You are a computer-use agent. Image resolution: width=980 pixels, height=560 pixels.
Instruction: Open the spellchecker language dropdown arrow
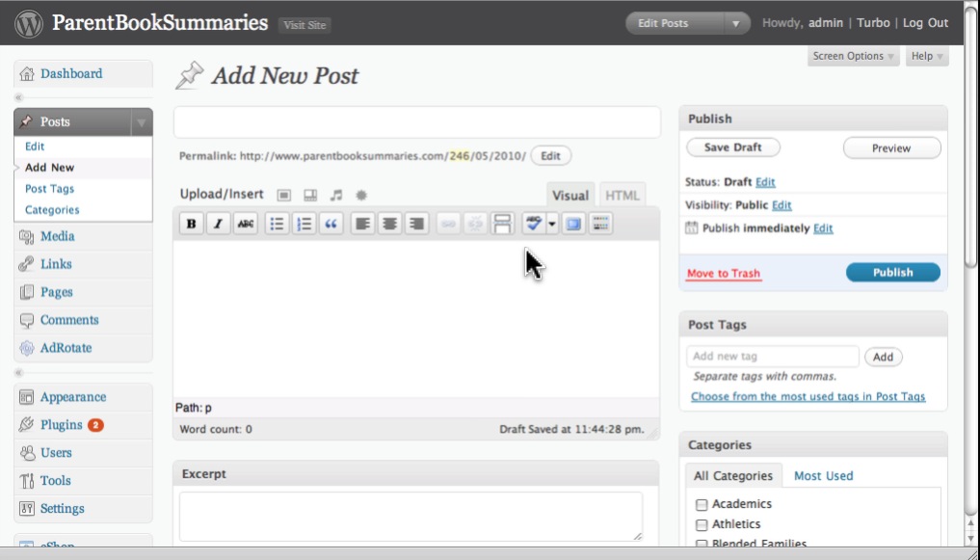pos(552,224)
